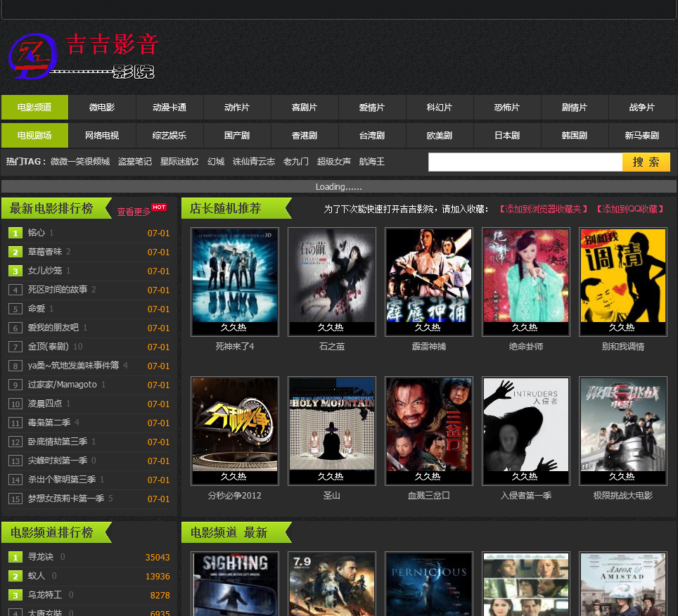
Task: Open the 韩国剧 category
Action: click(574, 135)
